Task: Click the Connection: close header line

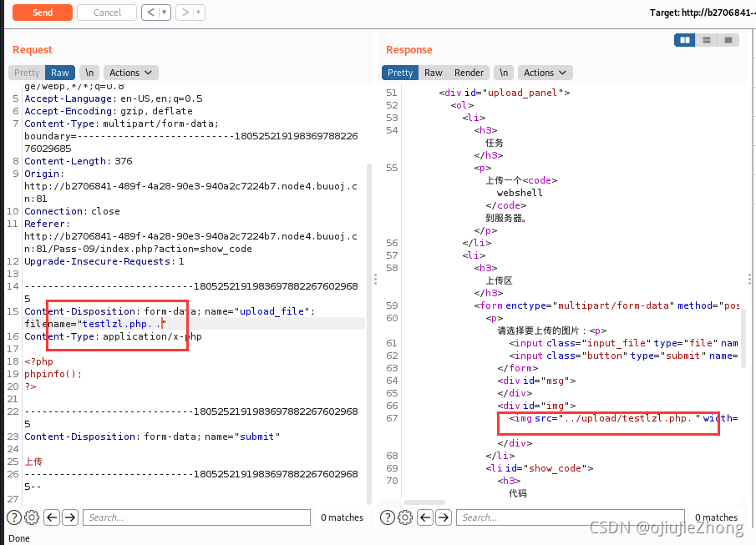Action: tap(73, 211)
